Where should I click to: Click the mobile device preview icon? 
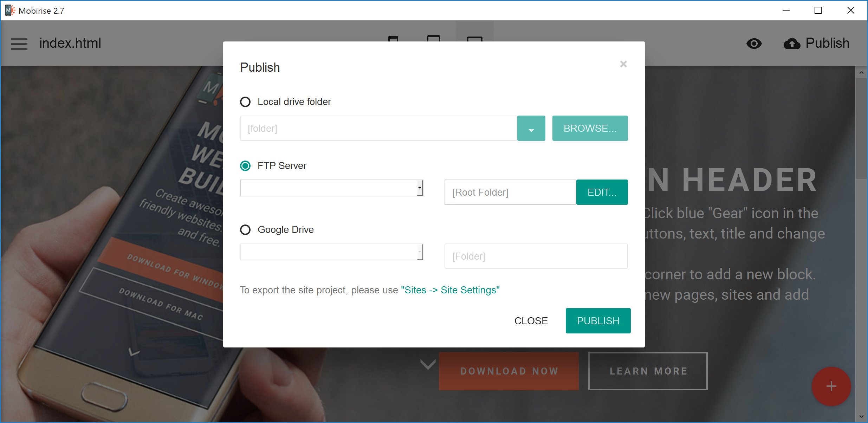(x=393, y=43)
